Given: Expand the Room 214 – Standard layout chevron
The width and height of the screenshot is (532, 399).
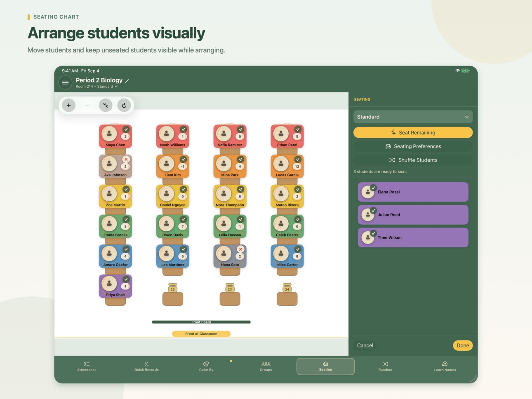Looking at the screenshot, I should pyautogui.click(x=117, y=87).
